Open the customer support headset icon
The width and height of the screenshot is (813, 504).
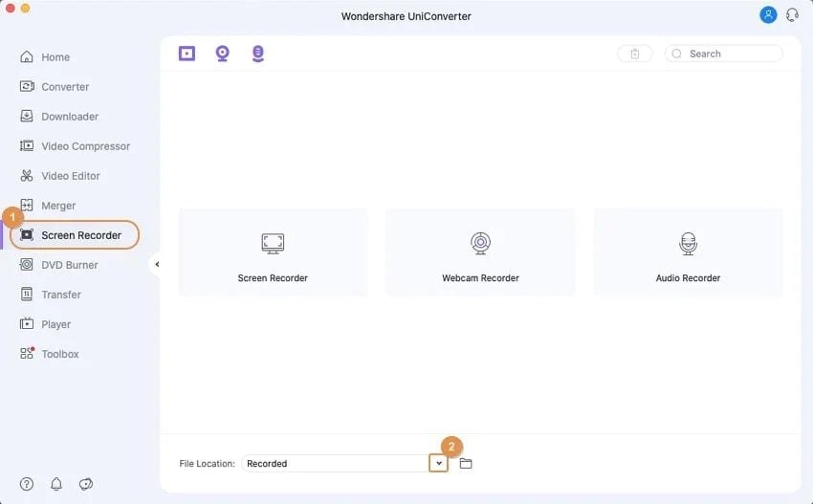coord(792,14)
